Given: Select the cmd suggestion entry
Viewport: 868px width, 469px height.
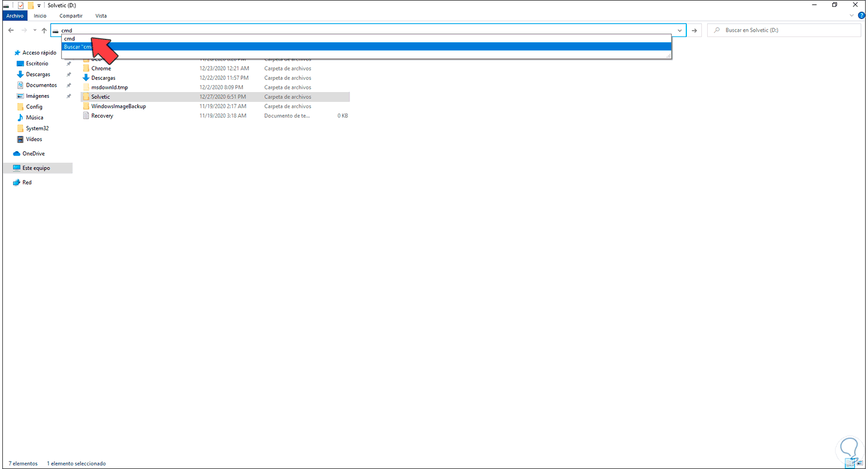Looking at the screenshot, I should (69, 38).
